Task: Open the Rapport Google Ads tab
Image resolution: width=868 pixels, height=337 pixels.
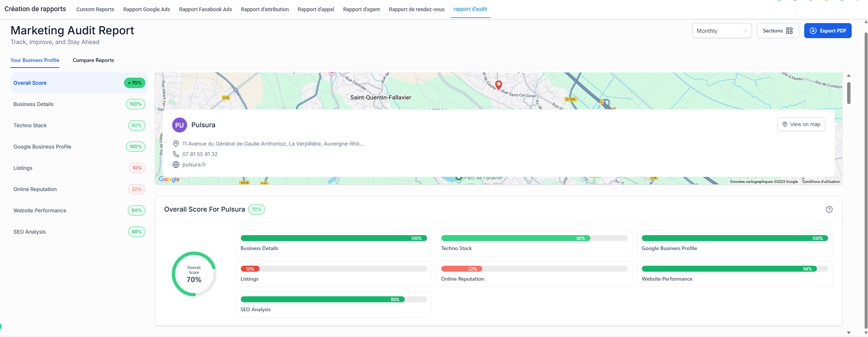Action: (x=146, y=9)
